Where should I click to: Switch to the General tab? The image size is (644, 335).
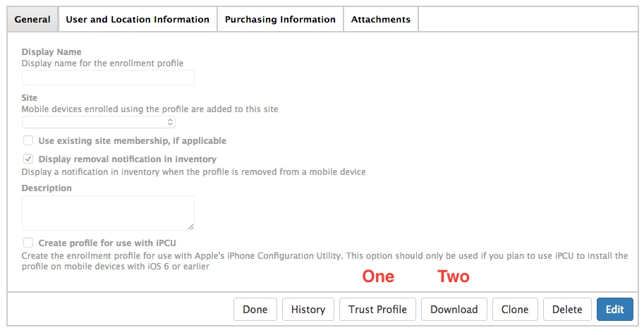point(32,19)
